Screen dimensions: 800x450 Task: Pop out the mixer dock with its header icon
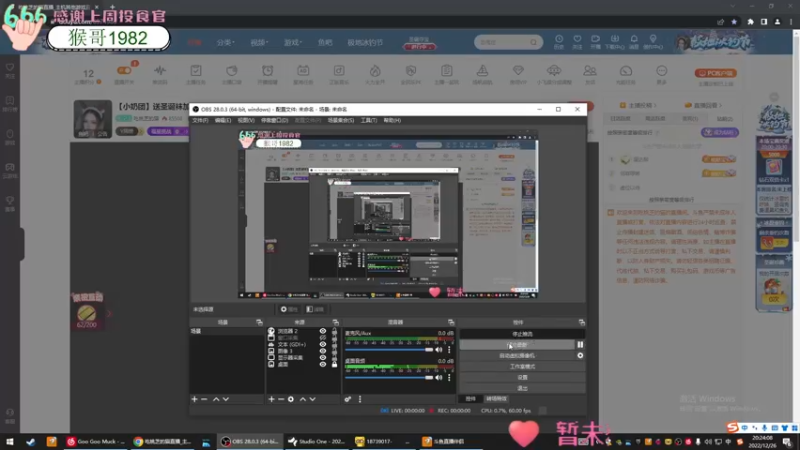pyautogui.click(x=451, y=322)
